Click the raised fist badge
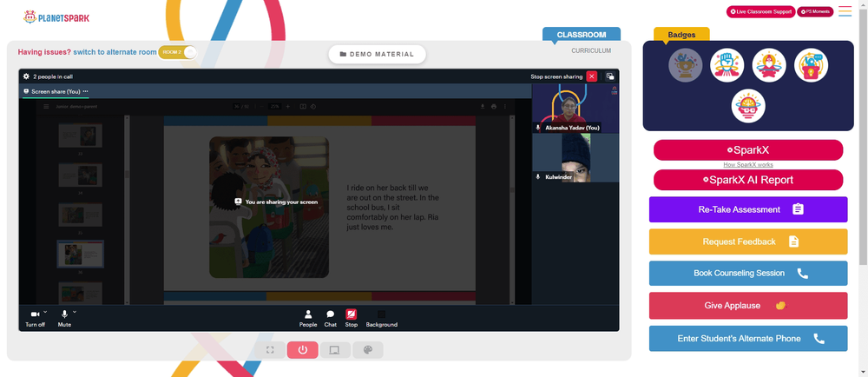The image size is (868, 377). pos(727,65)
